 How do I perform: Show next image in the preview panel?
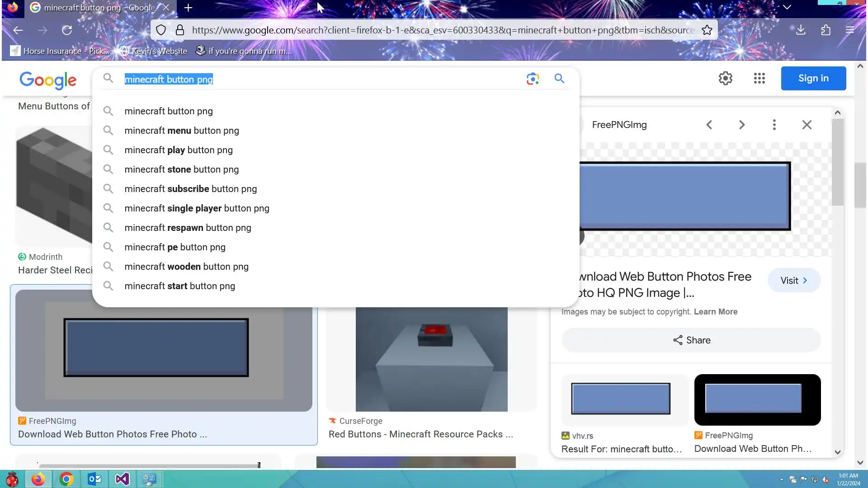pyautogui.click(x=741, y=125)
